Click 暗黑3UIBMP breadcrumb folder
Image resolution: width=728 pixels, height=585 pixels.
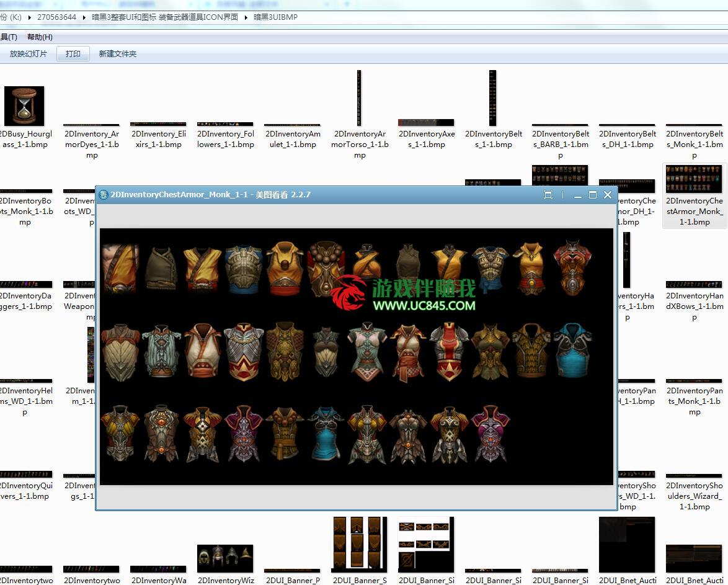point(276,17)
